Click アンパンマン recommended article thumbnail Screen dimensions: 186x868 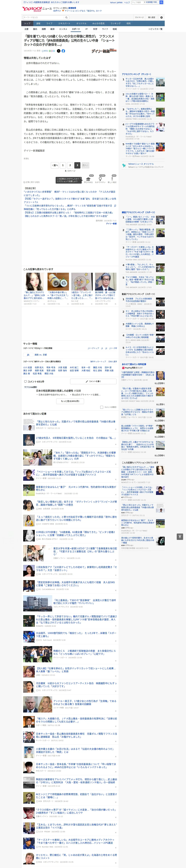point(82,281)
